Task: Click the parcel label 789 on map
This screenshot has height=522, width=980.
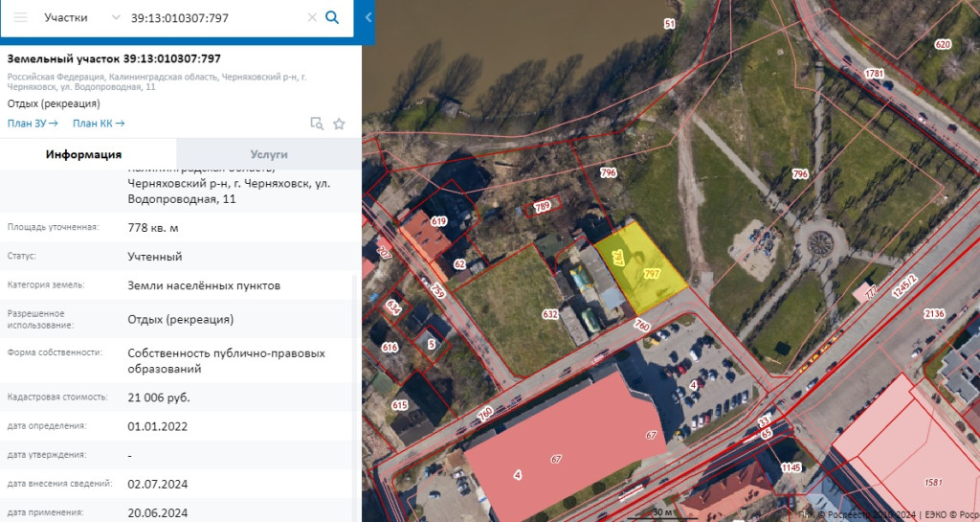Action: (543, 206)
